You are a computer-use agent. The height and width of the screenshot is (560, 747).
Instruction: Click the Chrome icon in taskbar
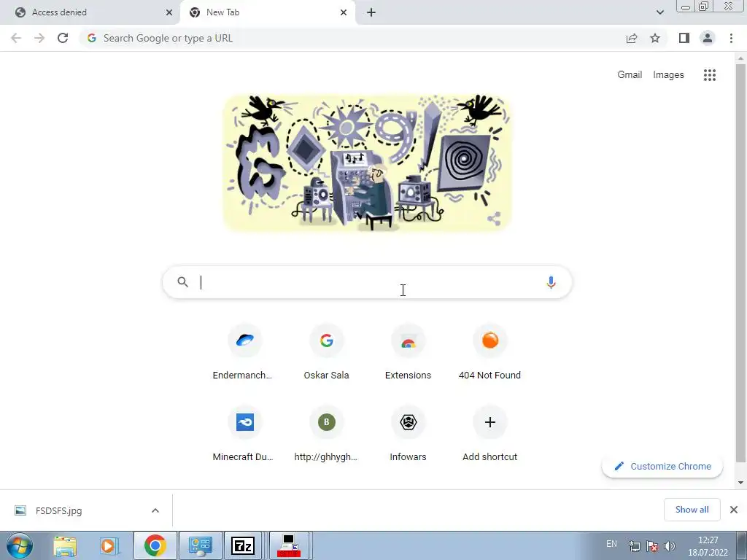155,545
